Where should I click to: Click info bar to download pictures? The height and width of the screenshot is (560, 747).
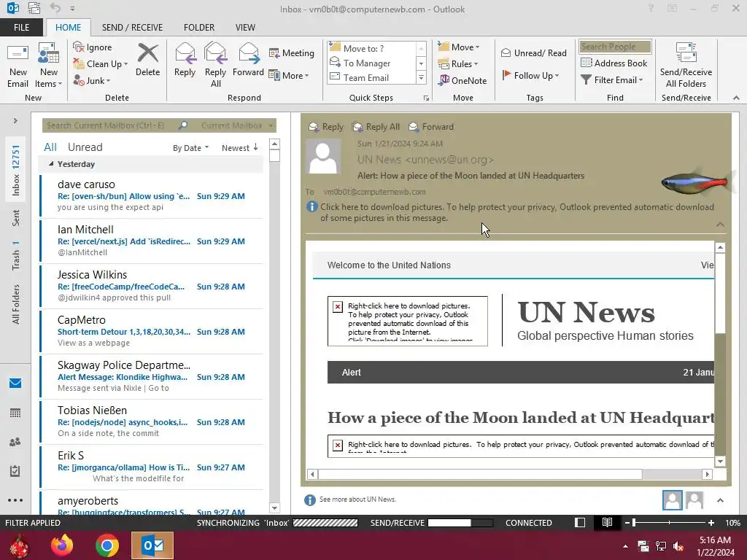511,212
